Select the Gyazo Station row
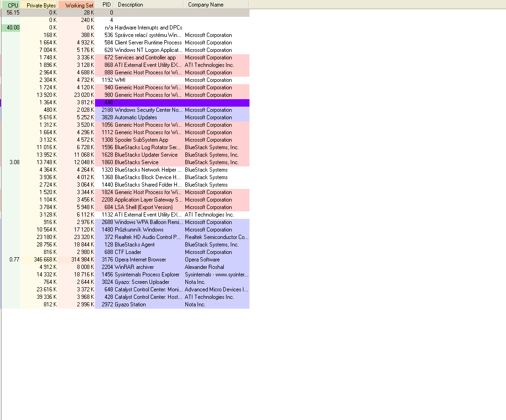506x420 pixels. pos(125,304)
